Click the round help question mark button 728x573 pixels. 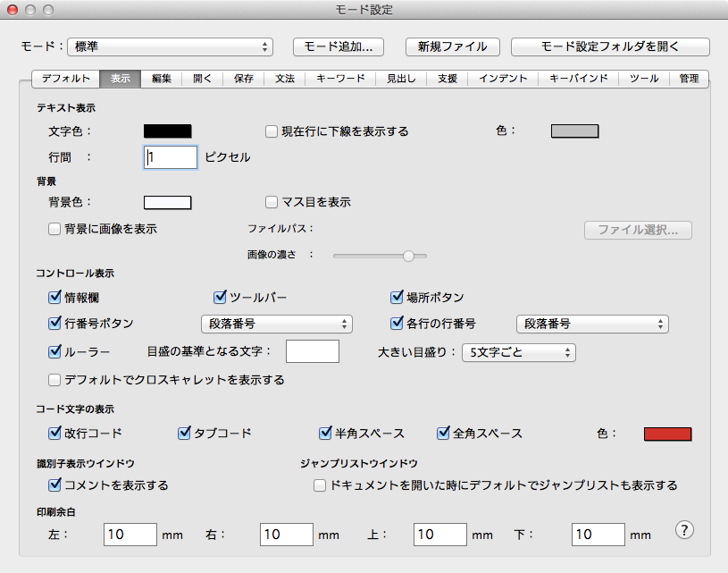click(685, 530)
